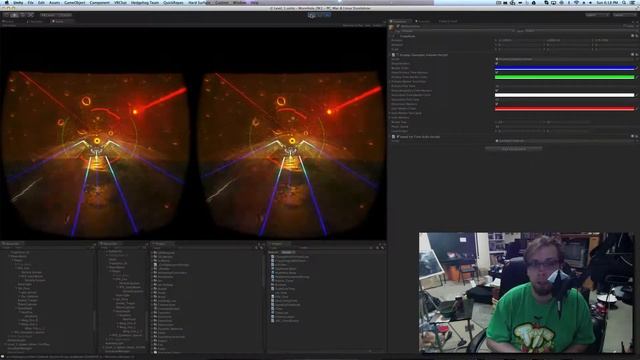Toggle the GameObject active checkbox in Inspector
The height and width of the screenshot is (360, 640).
pos(398,27)
